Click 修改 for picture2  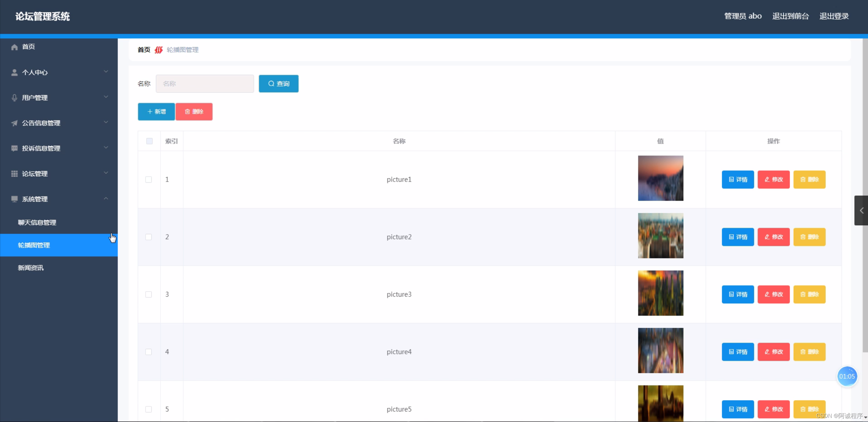[774, 237]
